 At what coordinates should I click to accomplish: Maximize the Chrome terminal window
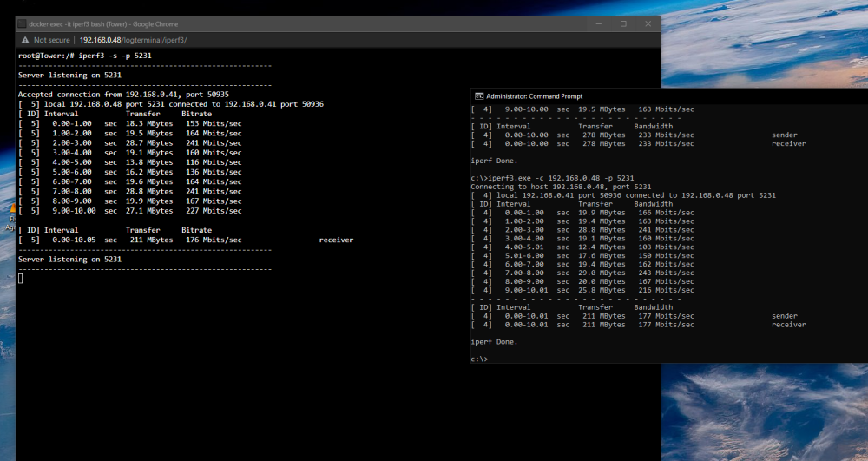(623, 23)
